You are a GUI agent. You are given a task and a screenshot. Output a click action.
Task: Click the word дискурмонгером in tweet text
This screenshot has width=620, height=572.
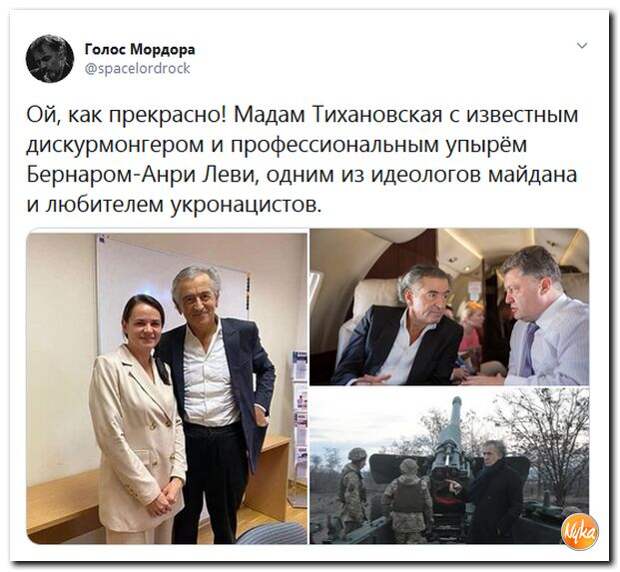coord(114,145)
